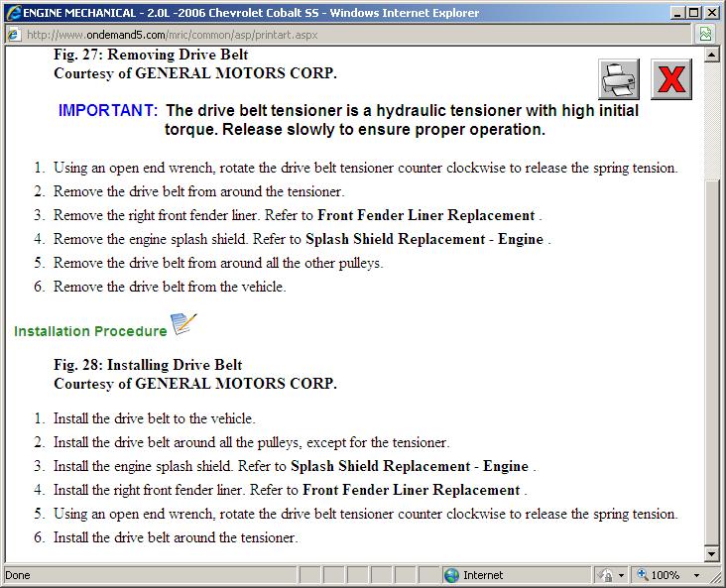Click the installation step 5 open end wrench sentence

tap(366, 514)
